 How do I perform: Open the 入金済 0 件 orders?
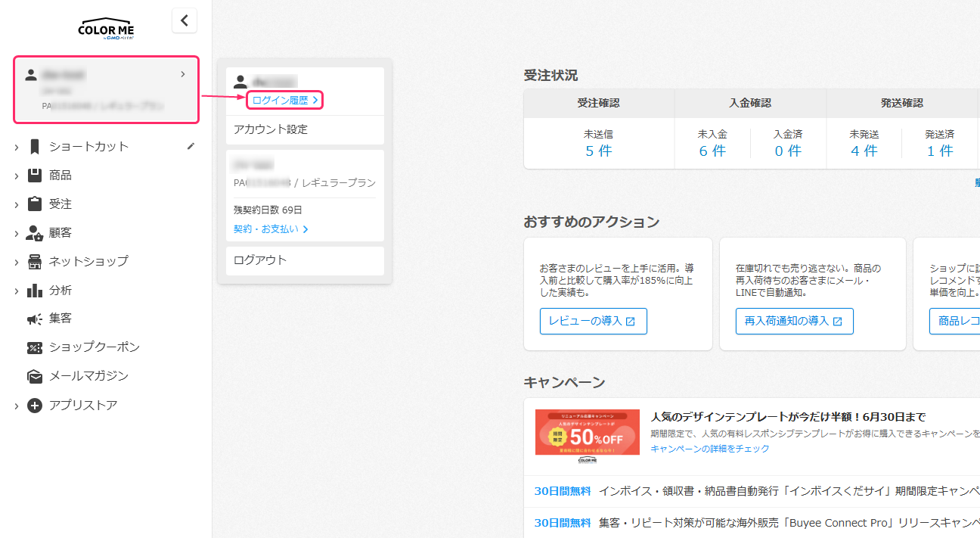click(788, 151)
